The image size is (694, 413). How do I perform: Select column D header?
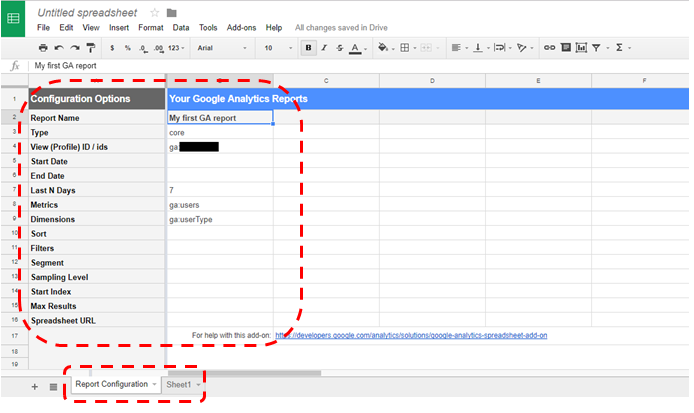click(432, 81)
